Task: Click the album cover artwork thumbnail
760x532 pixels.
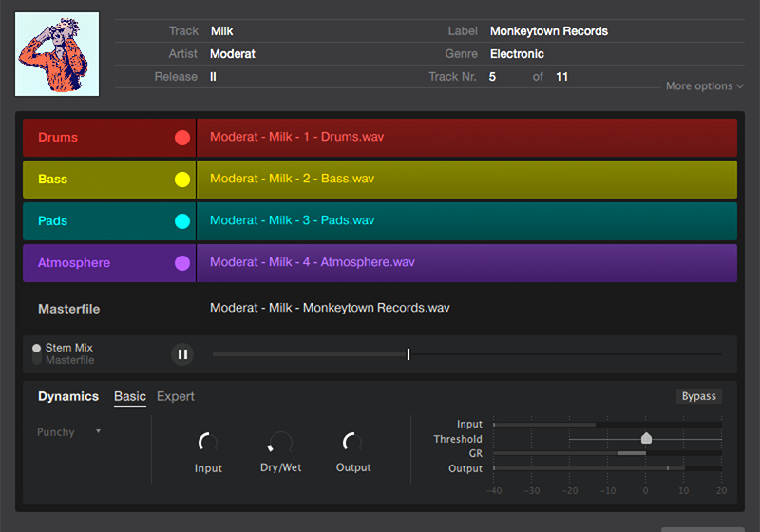Action: point(57,53)
